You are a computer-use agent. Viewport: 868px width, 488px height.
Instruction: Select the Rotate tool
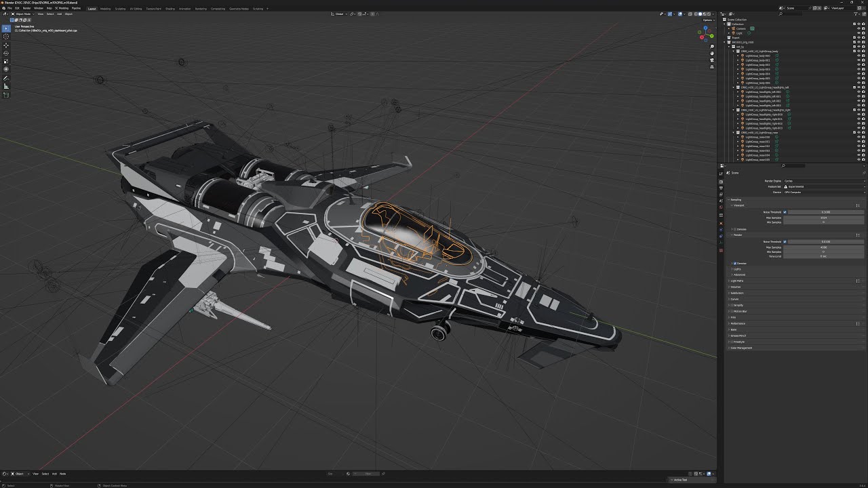(x=7, y=53)
